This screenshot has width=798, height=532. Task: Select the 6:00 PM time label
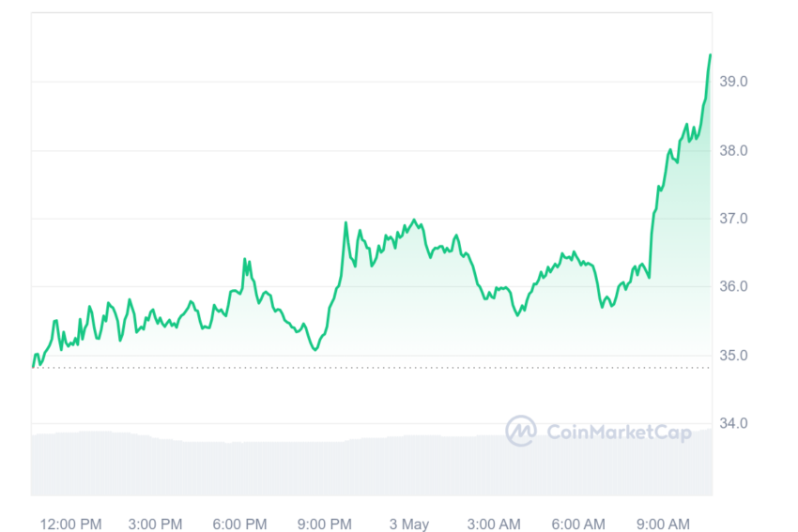tap(239, 524)
